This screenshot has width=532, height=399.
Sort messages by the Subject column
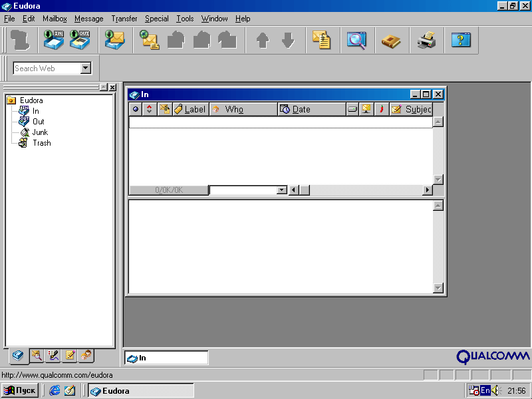pos(411,109)
